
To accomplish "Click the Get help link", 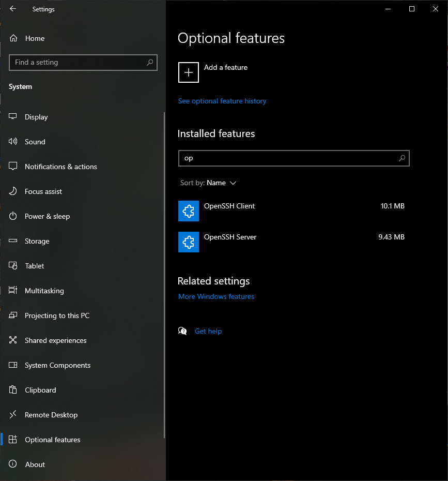I will coord(208,332).
